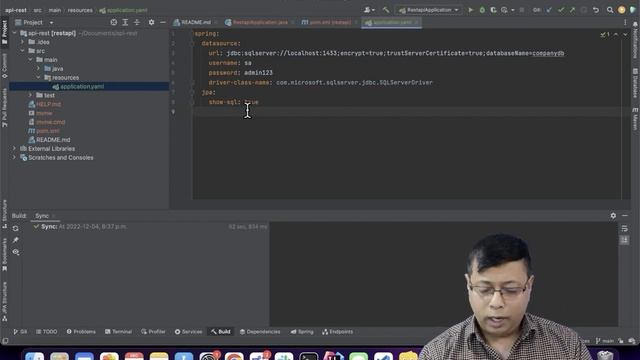Select opened file via crosshair icon in Project
Viewport: 640px width, 360px height.
click(114, 22)
